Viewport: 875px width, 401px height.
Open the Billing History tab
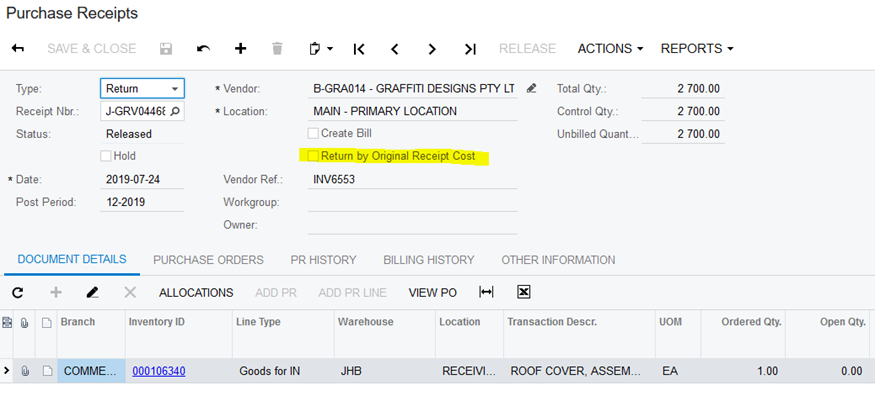tap(428, 260)
